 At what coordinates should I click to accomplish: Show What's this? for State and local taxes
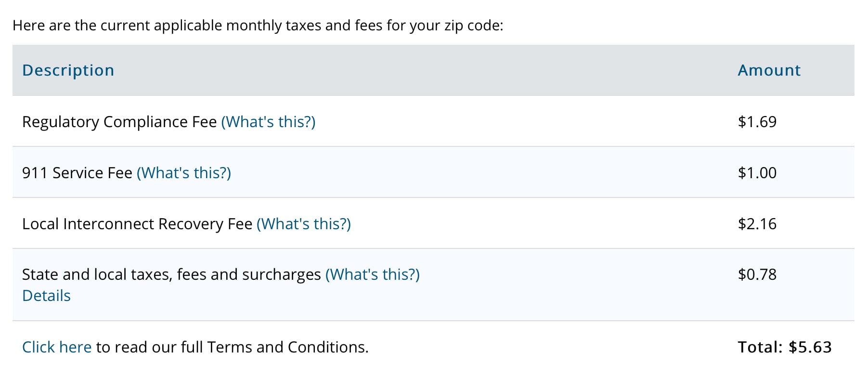(x=373, y=274)
